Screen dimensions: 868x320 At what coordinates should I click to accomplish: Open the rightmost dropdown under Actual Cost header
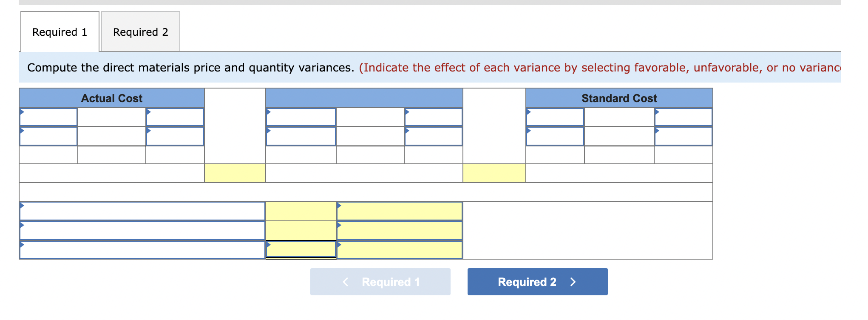pos(175,115)
